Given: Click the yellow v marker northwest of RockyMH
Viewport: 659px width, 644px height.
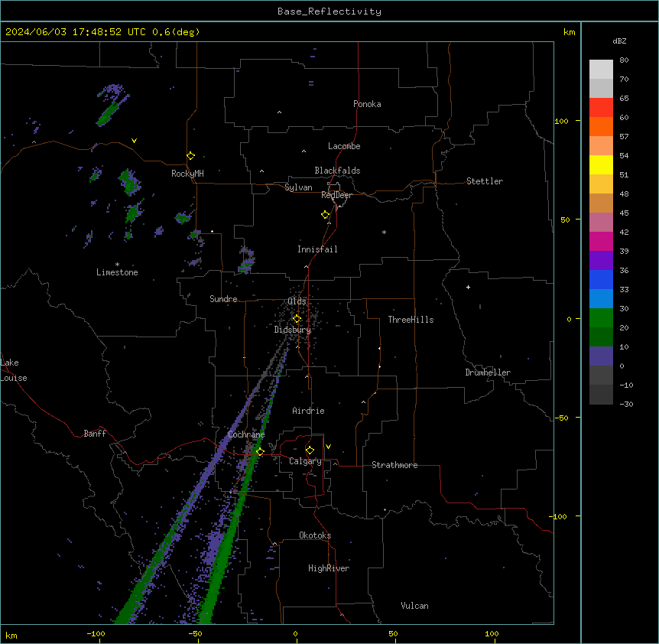Looking at the screenshot, I should pos(134,141).
